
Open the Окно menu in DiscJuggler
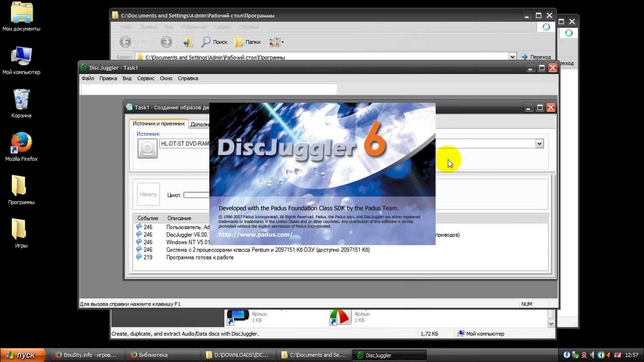coord(166,78)
